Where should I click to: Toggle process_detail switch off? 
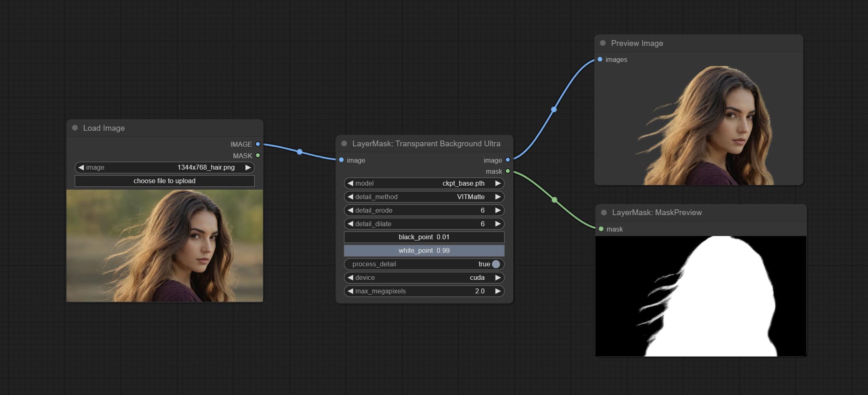496,264
